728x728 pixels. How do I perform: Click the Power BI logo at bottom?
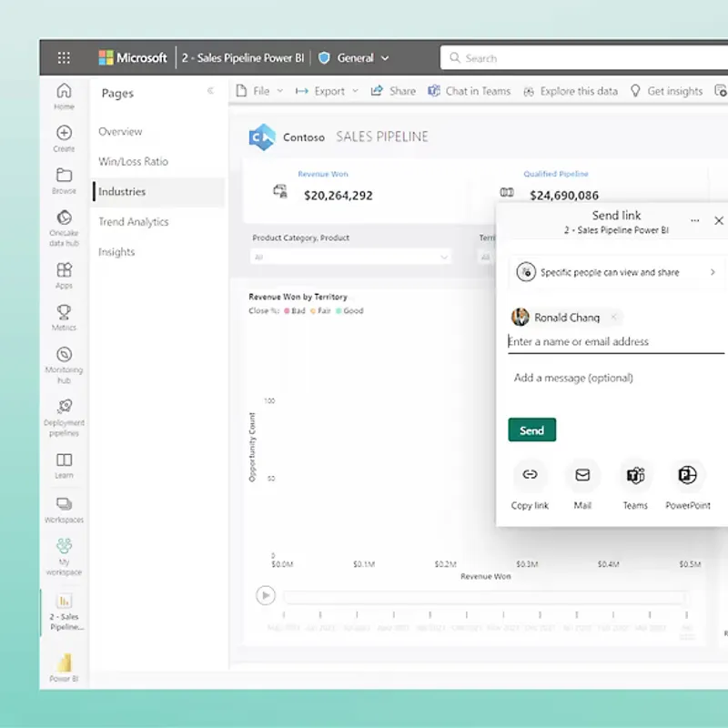(64, 663)
